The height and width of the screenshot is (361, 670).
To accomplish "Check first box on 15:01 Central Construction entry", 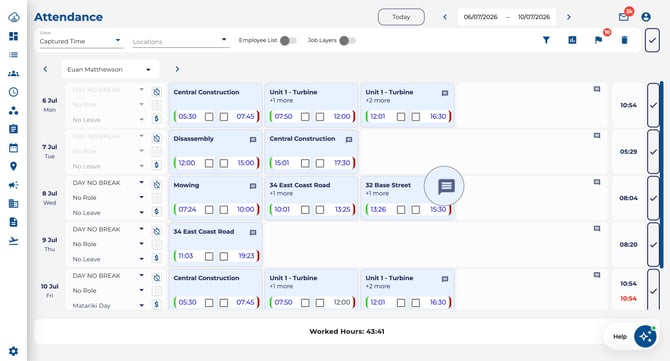I will [305, 163].
